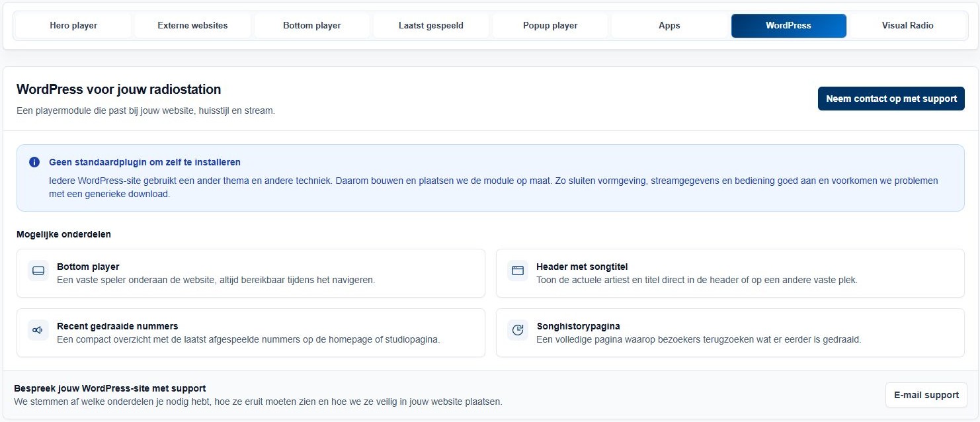The height and width of the screenshot is (422, 980).
Task: Click the E-mail support button
Action: pyautogui.click(x=926, y=395)
